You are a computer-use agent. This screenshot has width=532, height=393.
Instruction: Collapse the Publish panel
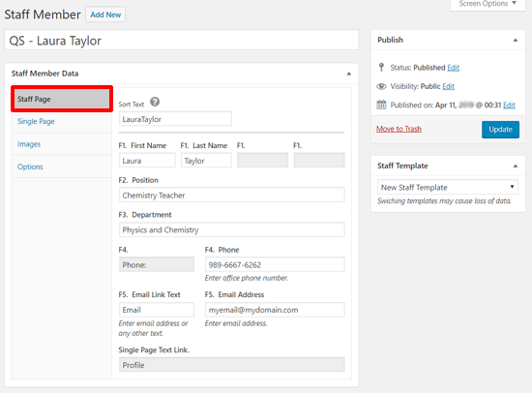(x=516, y=40)
